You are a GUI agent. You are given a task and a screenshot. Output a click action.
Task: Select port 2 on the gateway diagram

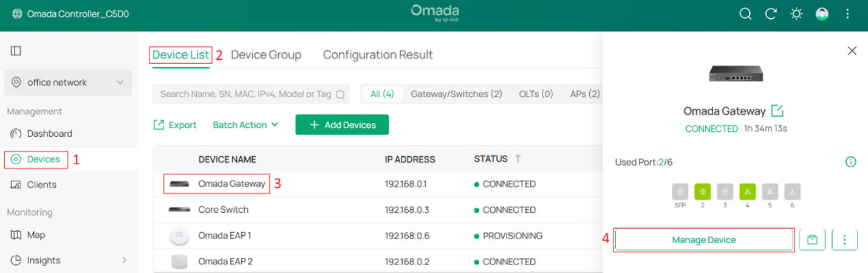[x=702, y=192]
